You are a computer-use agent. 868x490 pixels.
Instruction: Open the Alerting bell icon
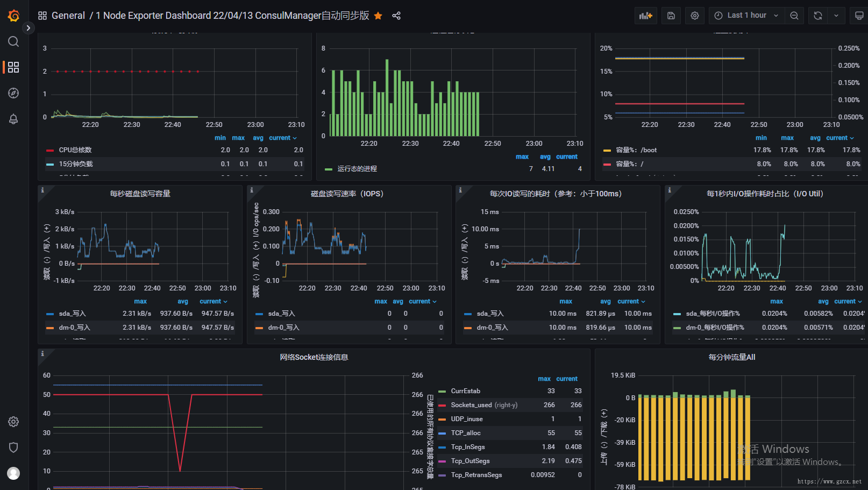point(13,119)
